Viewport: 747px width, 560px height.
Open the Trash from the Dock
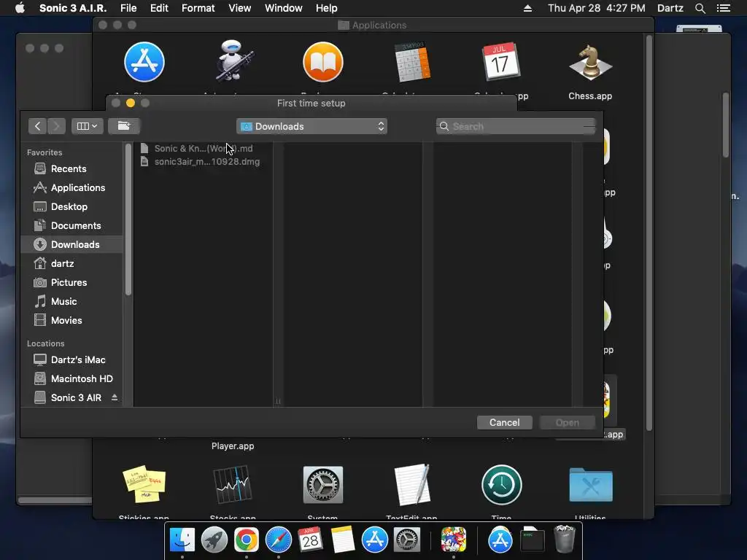click(x=565, y=539)
